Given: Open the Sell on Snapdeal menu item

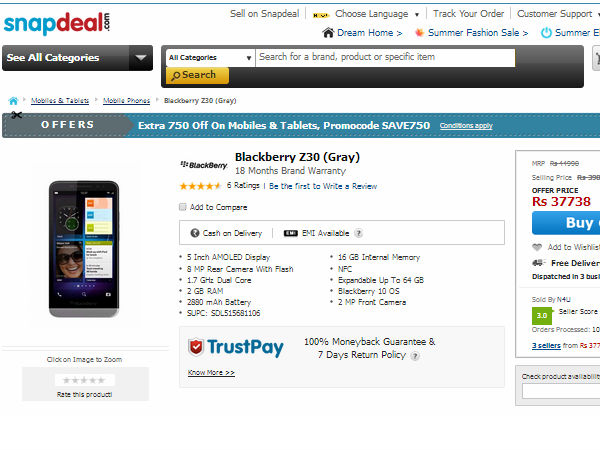Looking at the screenshot, I should [264, 14].
